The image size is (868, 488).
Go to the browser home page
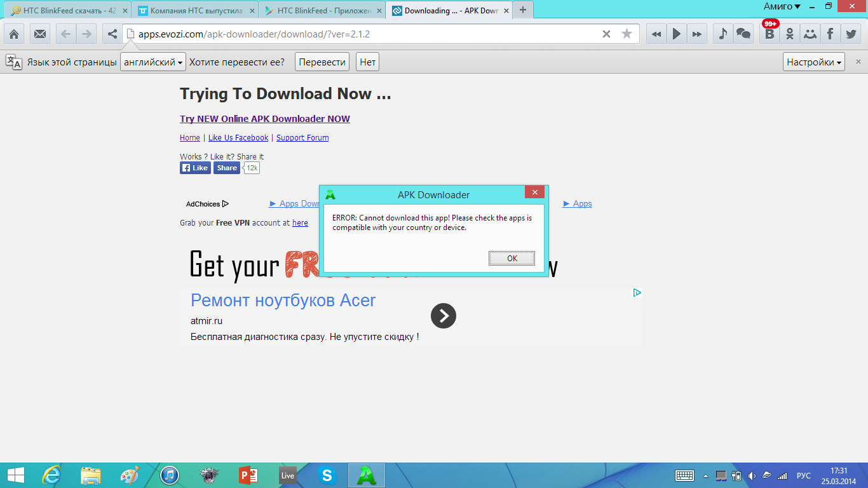[14, 34]
